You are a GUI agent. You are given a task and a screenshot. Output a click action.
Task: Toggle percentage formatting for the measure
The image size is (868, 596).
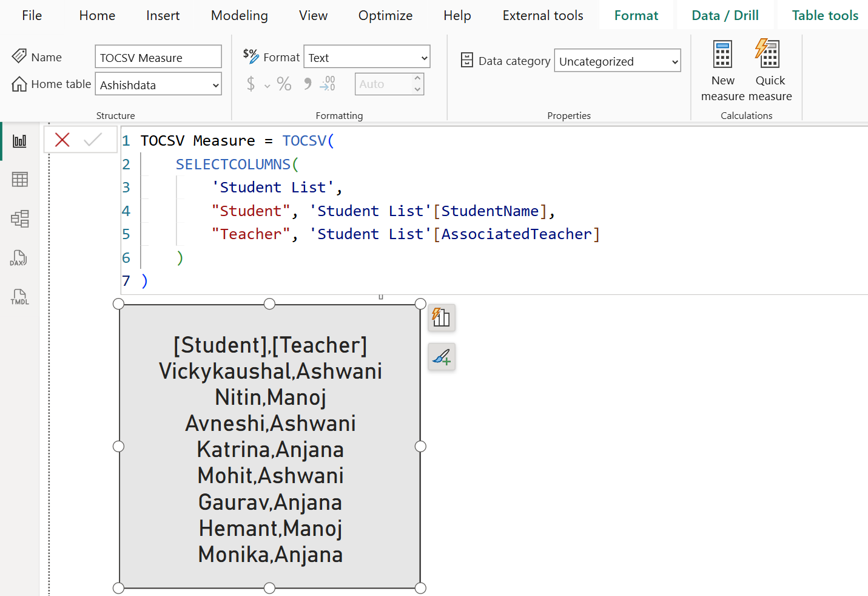click(283, 84)
